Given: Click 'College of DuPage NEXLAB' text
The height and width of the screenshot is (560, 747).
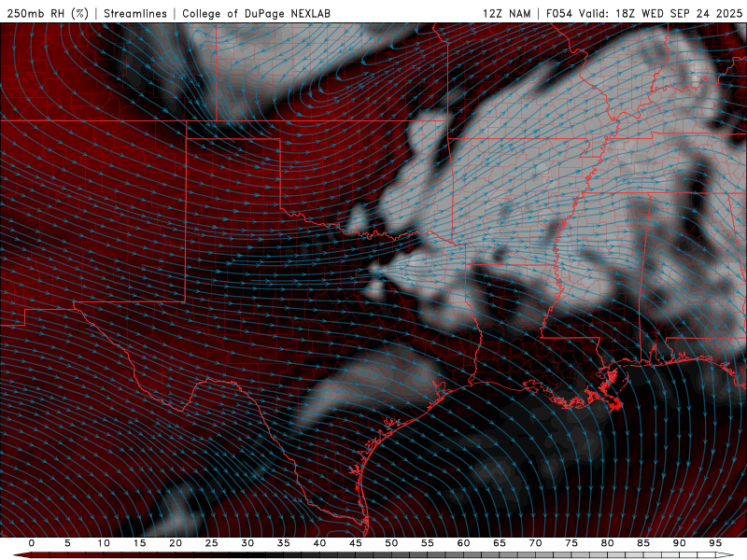Looking at the screenshot, I should point(256,13).
